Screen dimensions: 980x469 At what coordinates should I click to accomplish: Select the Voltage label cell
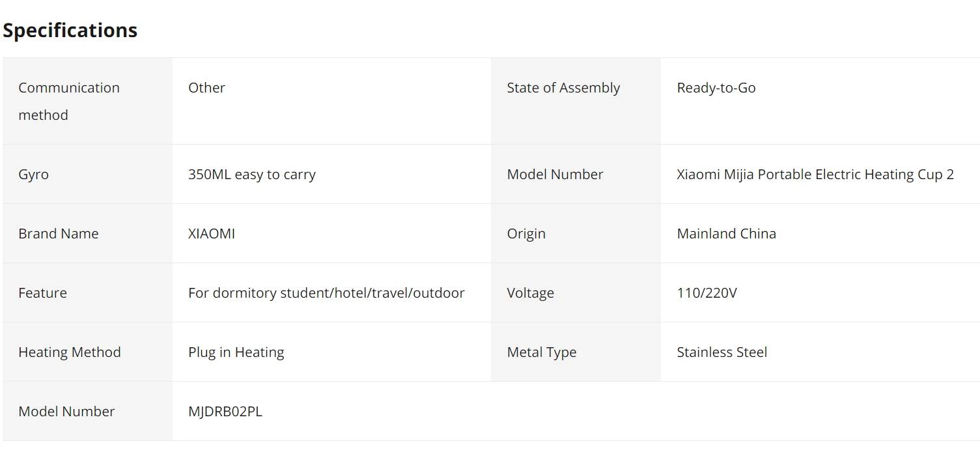[576, 292]
